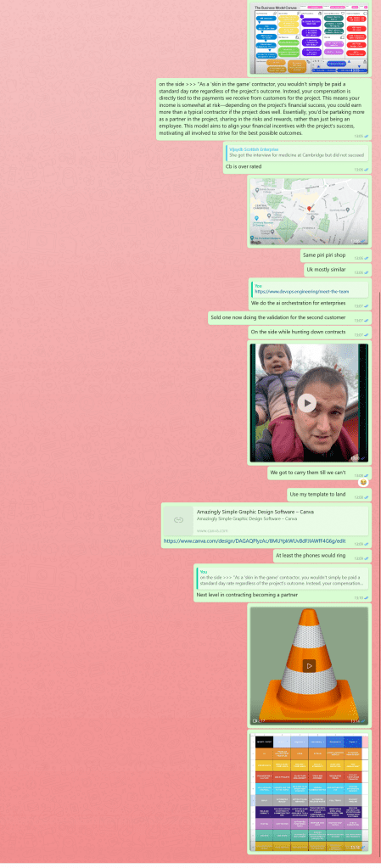Open the Canva design URL link

click(x=255, y=540)
